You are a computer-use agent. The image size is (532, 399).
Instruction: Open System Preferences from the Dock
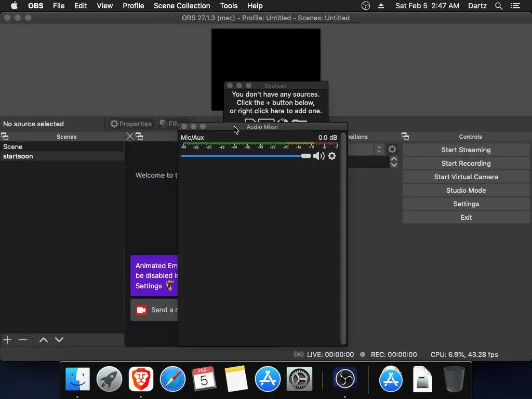[299, 379]
